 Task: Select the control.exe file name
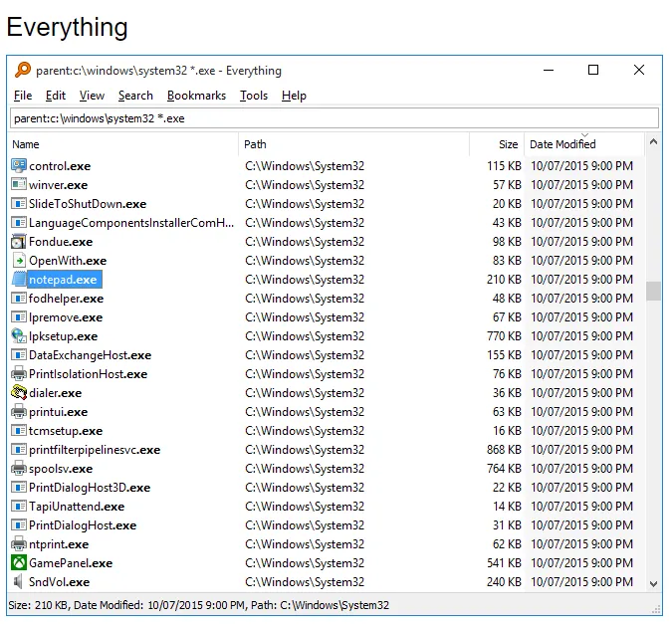coord(60,166)
